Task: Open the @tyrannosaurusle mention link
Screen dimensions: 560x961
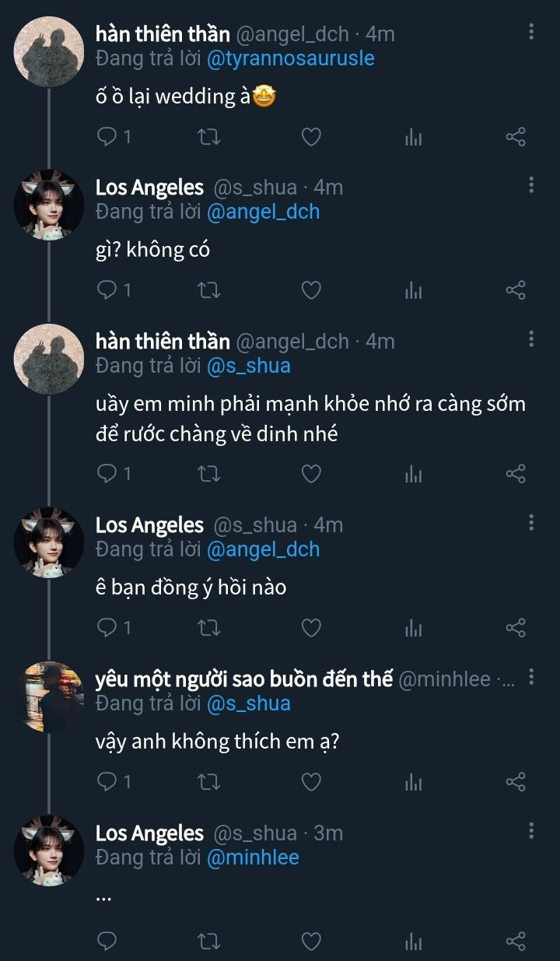Action: (x=291, y=58)
